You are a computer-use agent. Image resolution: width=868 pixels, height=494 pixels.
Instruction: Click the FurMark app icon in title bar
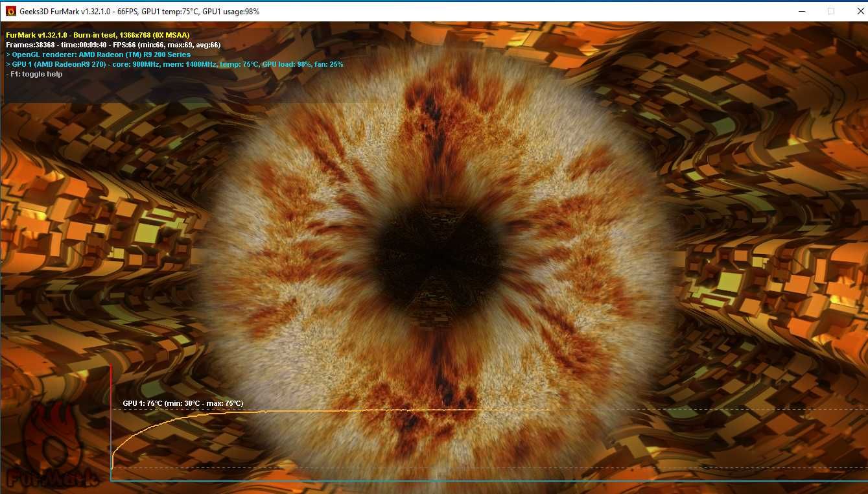(x=10, y=11)
